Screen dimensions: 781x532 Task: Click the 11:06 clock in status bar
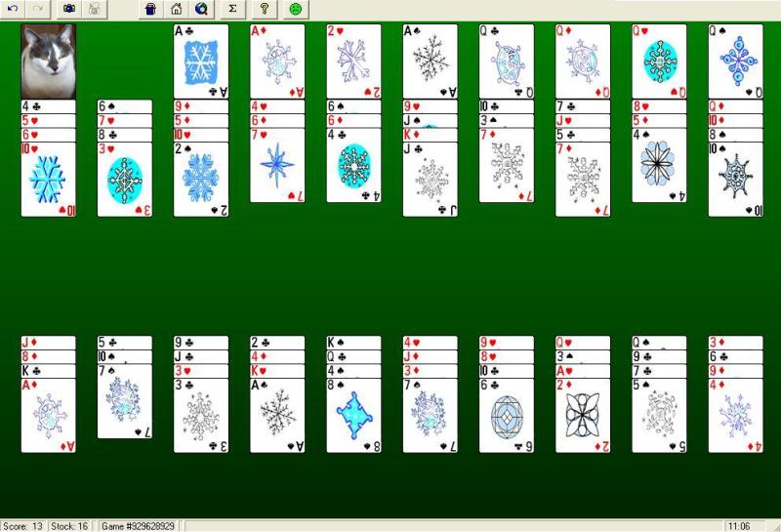coord(739,526)
